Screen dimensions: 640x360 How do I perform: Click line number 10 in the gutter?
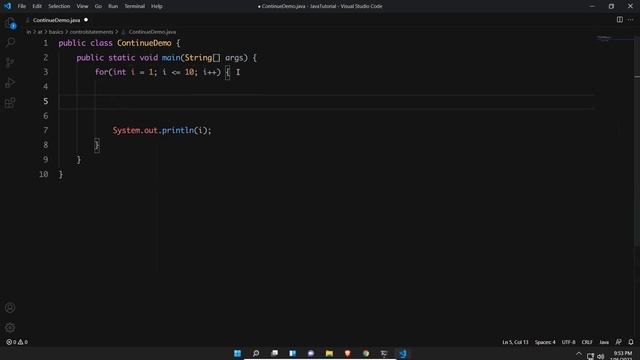click(44, 174)
